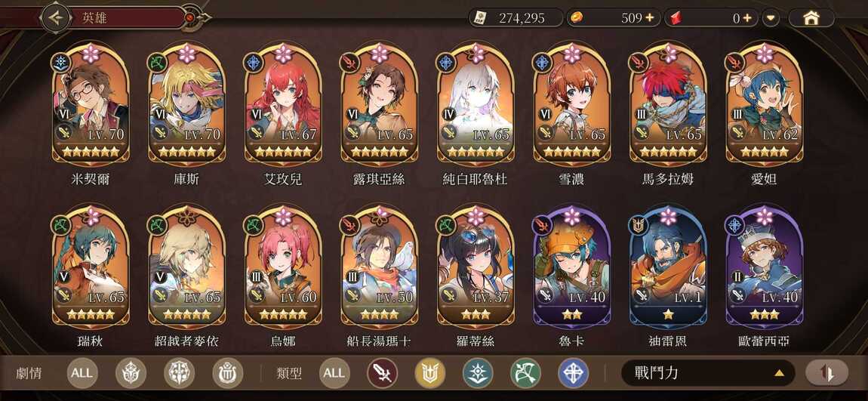Viewport: 868px width, 401px height.
Task: Open the 戰鬥力 sort dropdown
Action: (708, 373)
